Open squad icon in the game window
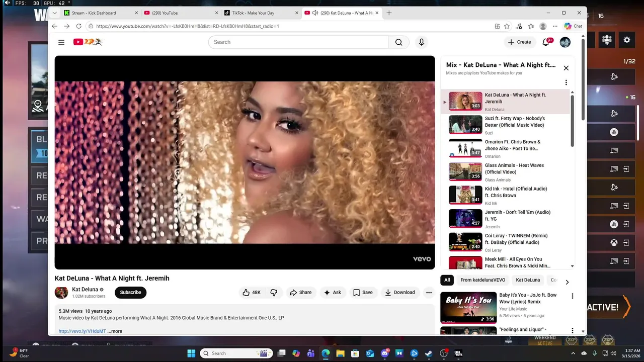Viewport: 644px width, 362px height. (x=607, y=40)
